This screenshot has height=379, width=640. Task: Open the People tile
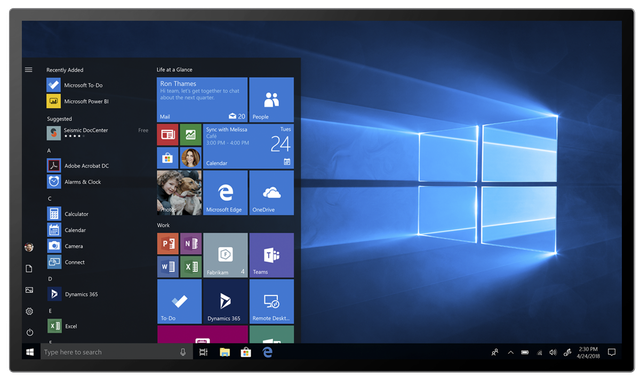(271, 100)
